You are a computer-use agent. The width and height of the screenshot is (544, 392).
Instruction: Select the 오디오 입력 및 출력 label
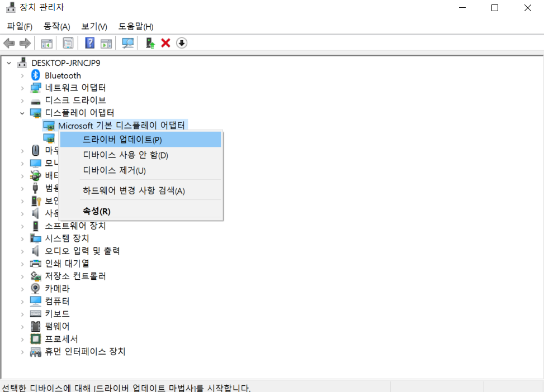click(82, 251)
